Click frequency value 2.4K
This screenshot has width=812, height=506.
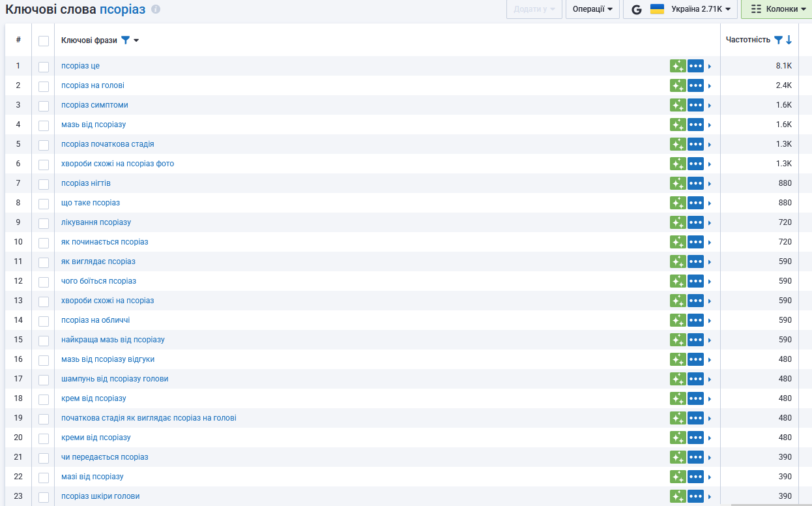[x=783, y=85]
